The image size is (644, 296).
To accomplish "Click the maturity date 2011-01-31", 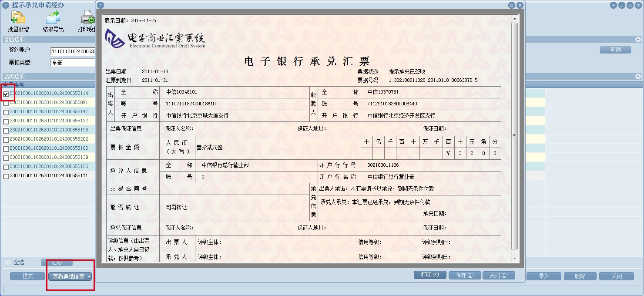I will (155, 81).
